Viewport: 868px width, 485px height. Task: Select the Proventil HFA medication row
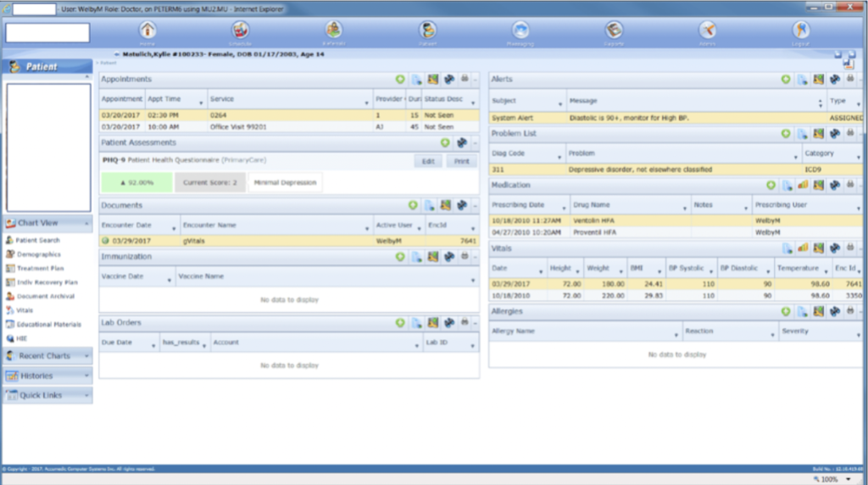coord(676,232)
